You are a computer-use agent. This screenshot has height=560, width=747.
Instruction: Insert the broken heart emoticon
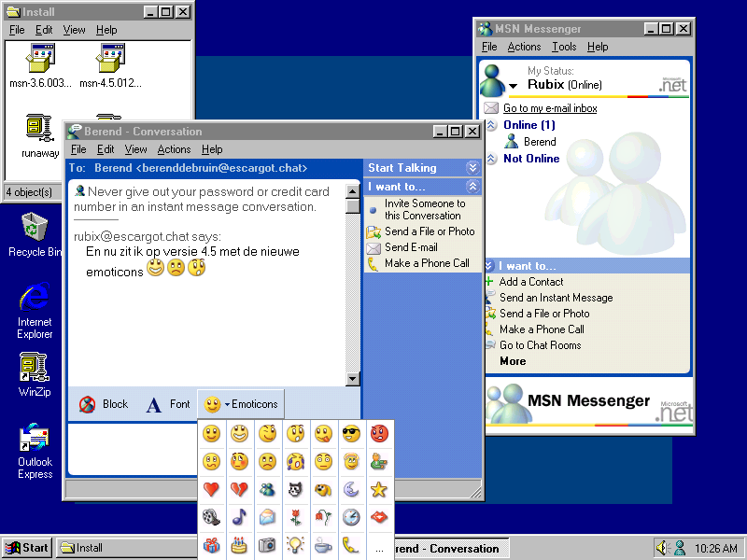click(x=240, y=489)
